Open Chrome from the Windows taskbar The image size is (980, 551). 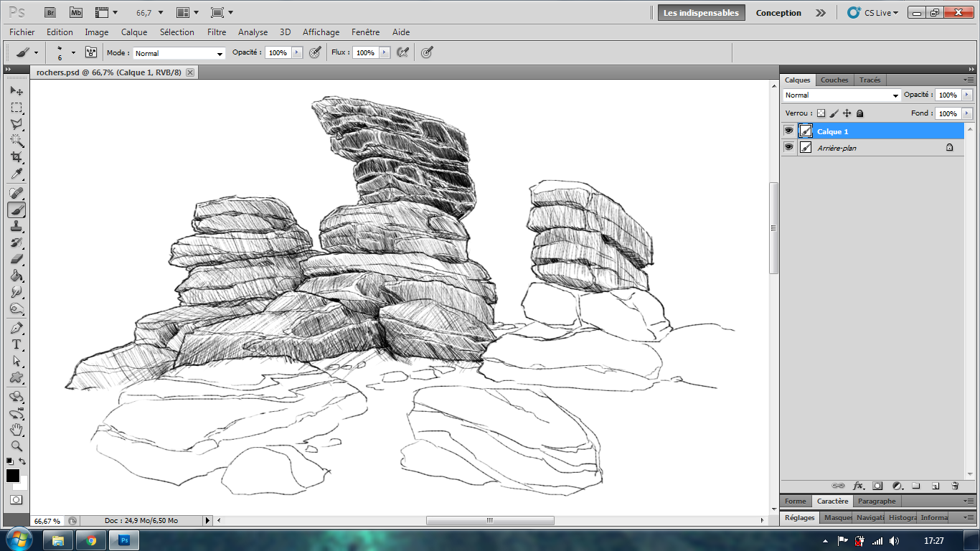91,540
